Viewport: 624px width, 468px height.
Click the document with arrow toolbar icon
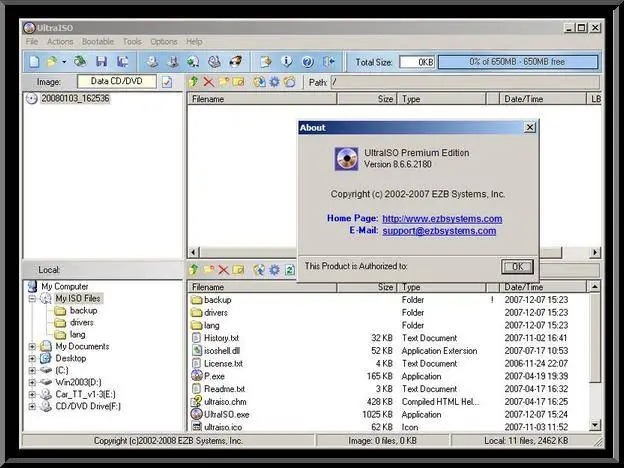click(x=265, y=62)
